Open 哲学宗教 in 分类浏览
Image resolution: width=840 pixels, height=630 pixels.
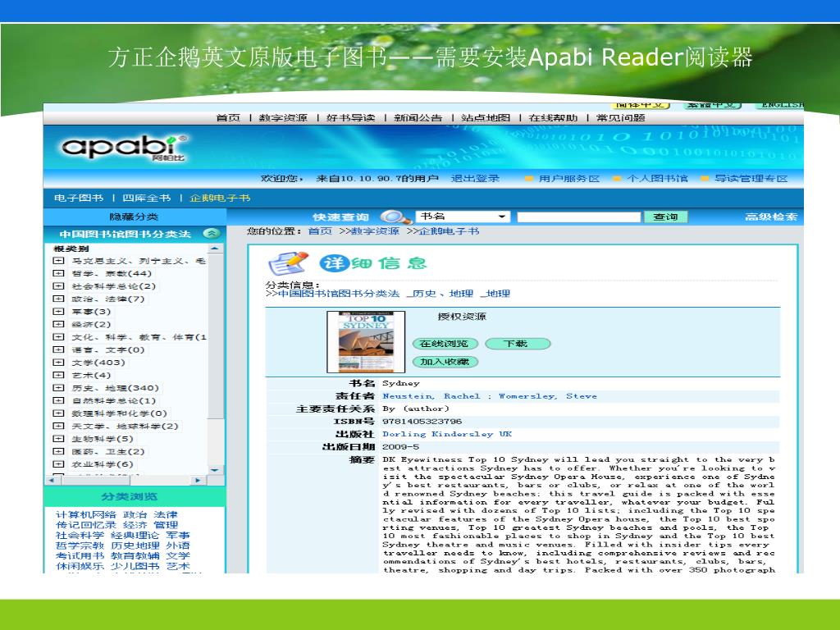(x=80, y=546)
